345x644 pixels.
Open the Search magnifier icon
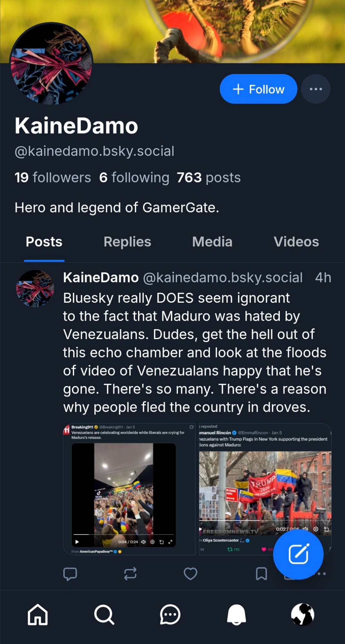click(104, 614)
